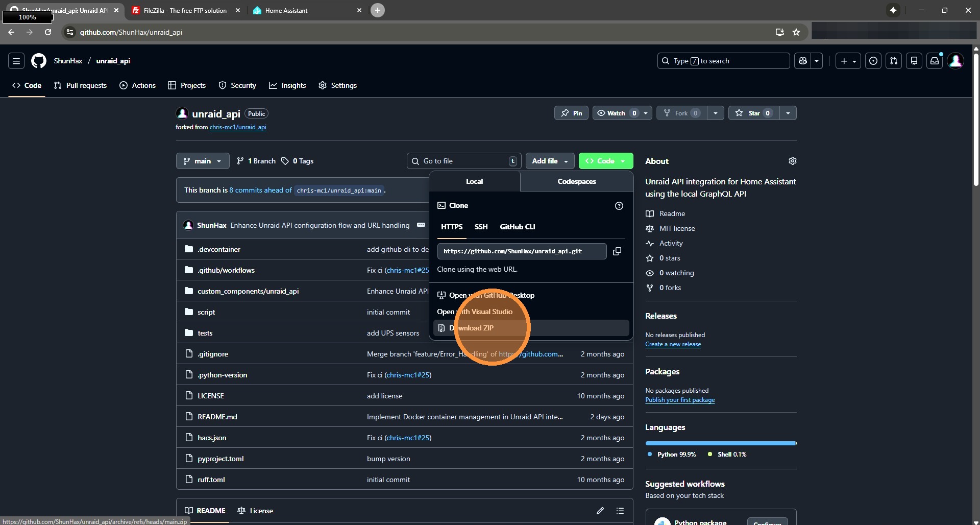Image resolution: width=980 pixels, height=525 pixels.
Task: Expand the Star lists dropdown arrow
Action: [x=788, y=113]
